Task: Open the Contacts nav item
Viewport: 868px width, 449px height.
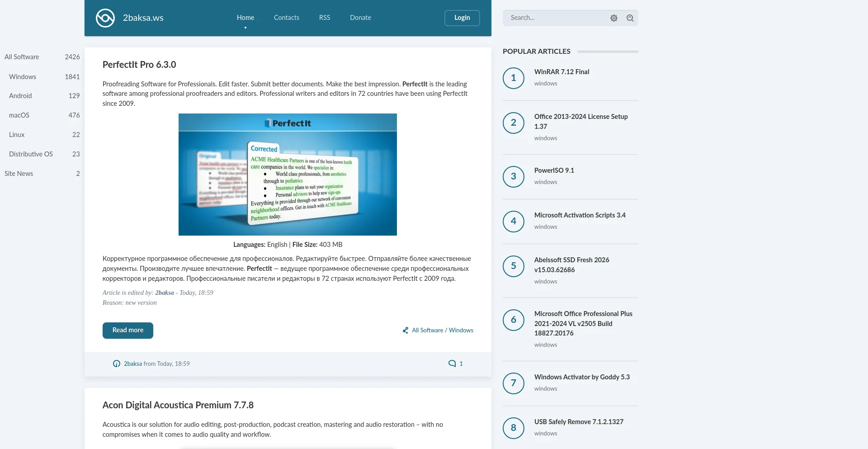Action: coord(287,18)
